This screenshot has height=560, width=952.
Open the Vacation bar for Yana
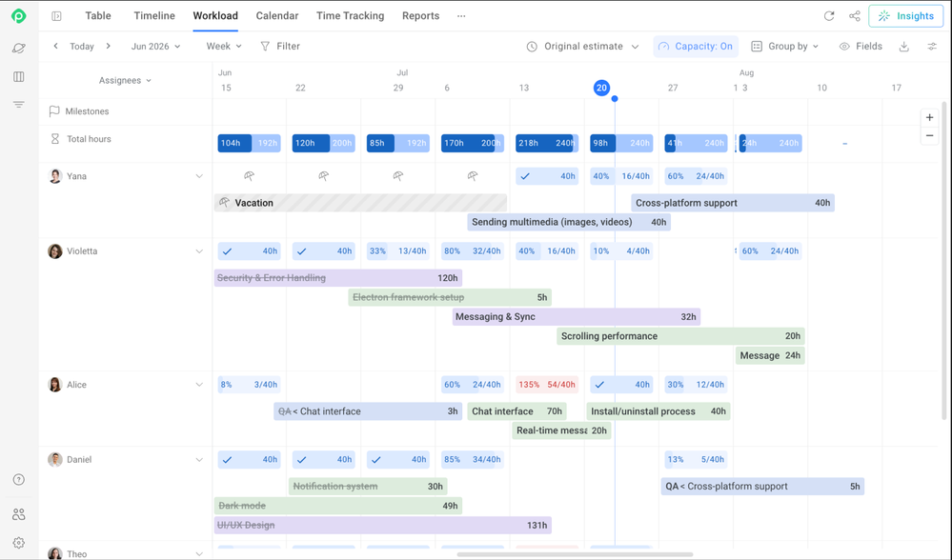[360, 203]
